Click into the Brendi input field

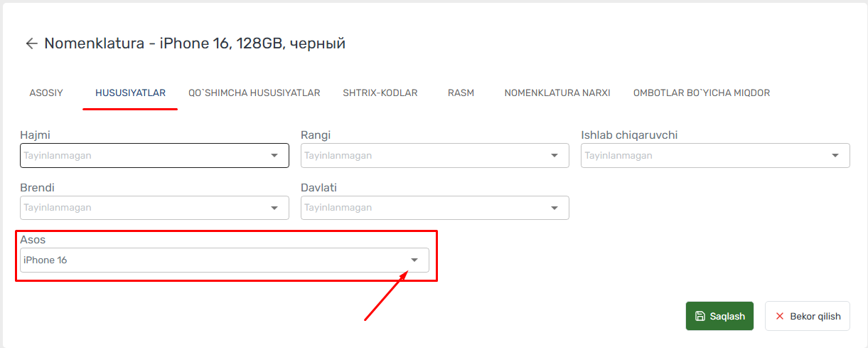[x=154, y=208]
